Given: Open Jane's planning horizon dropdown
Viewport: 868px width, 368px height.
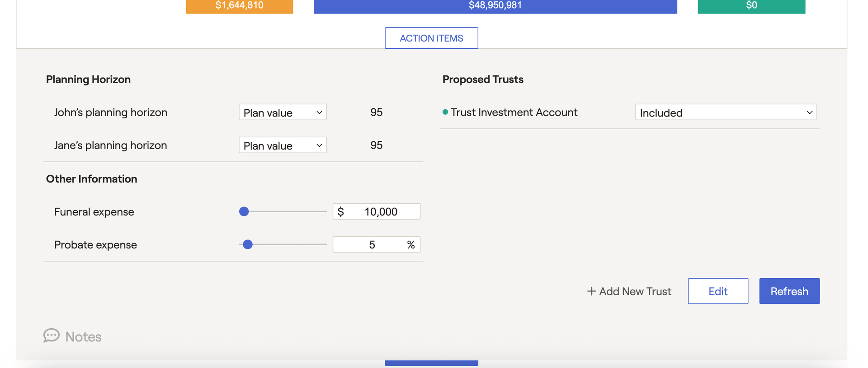Looking at the screenshot, I should pyautogui.click(x=283, y=145).
